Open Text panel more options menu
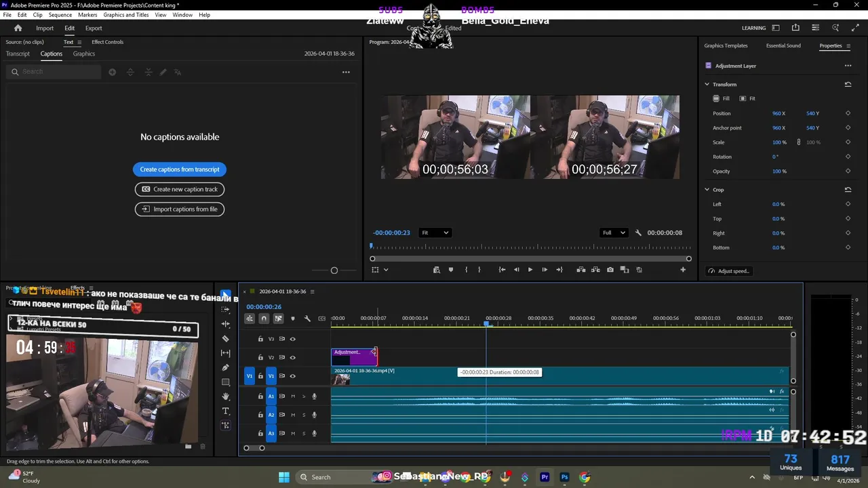Viewport: 868px width, 488px height. pyautogui.click(x=346, y=72)
